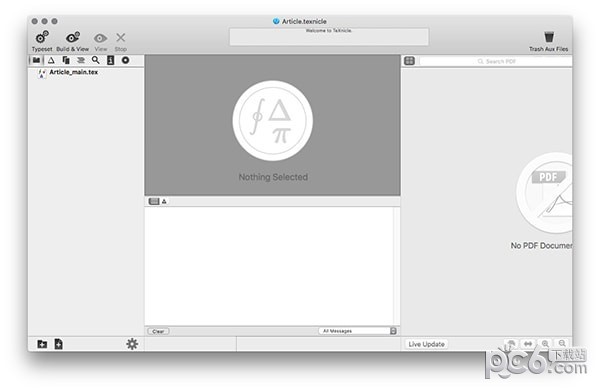Stop the typesetting with the X icon

(121, 37)
